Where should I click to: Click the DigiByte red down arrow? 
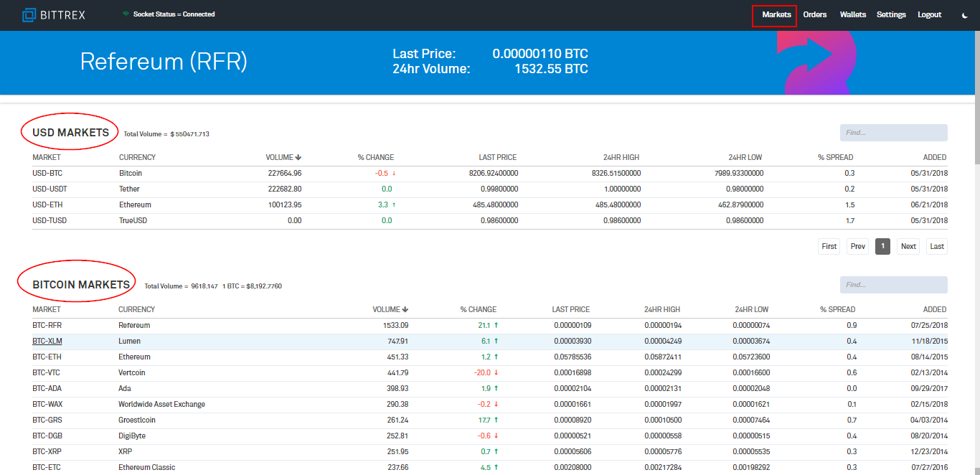(496, 436)
